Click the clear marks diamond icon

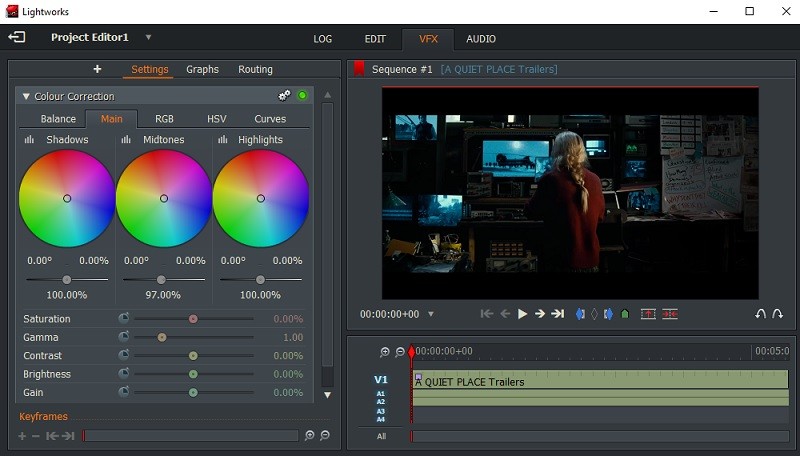pos(594,314)
